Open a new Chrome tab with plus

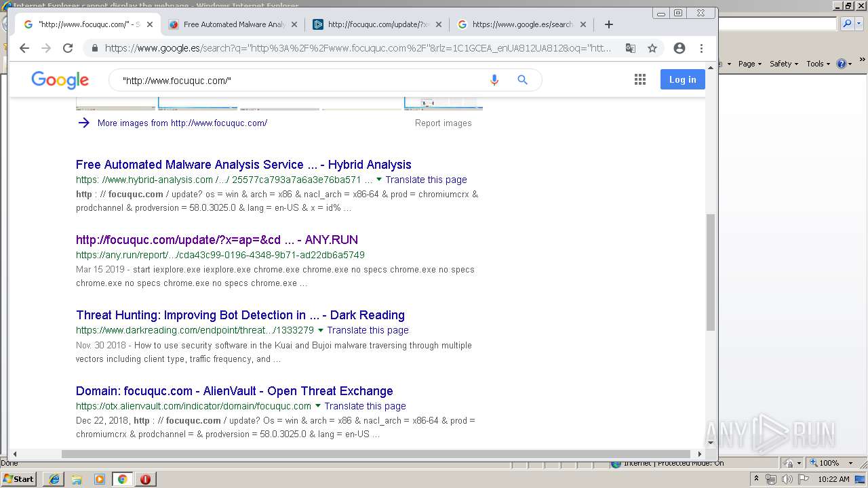point(609,24)
